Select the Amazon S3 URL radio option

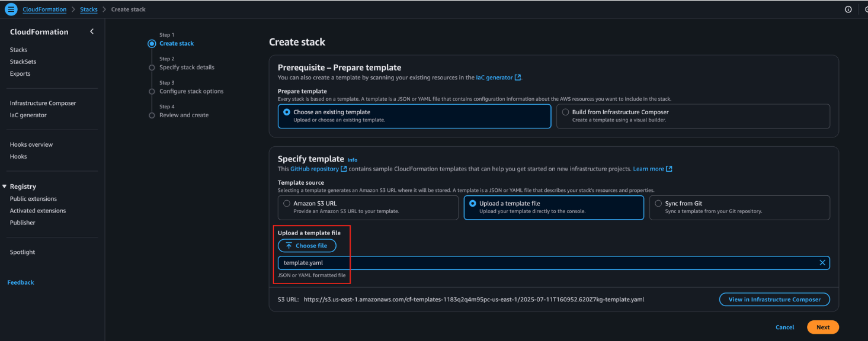click(287, 204)
